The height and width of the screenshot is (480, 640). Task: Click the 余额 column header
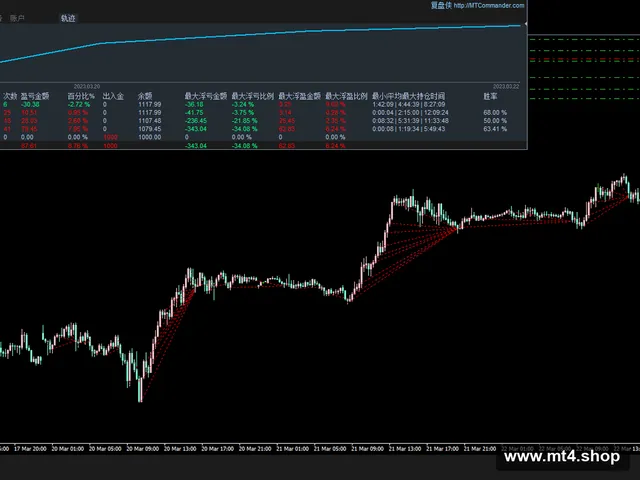145,96
